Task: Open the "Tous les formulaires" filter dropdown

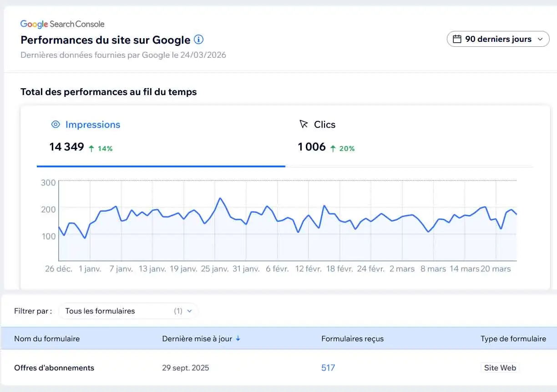Action: (x=127, y=311)
